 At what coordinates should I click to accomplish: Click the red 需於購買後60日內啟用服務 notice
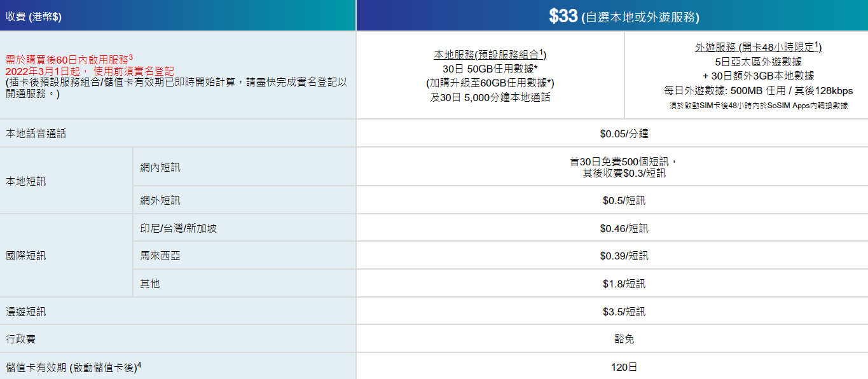point(69,59)
